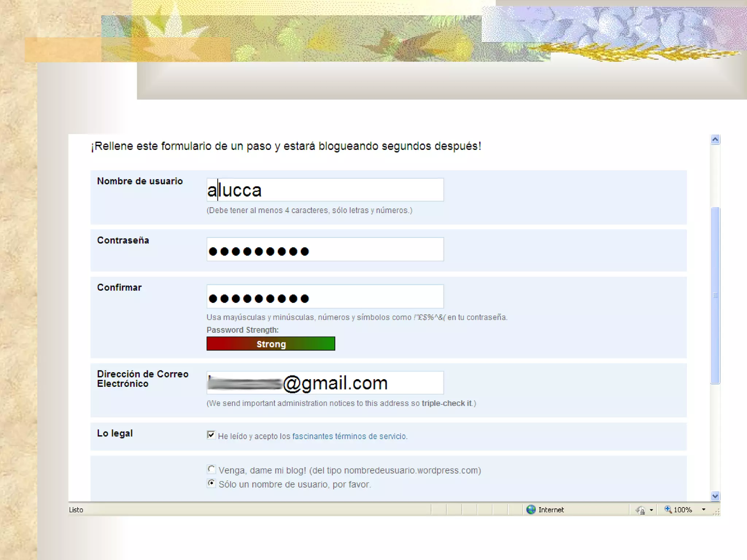Click the zoom magnifier icon
Screen dimensions: 747x560
(668, 509)
